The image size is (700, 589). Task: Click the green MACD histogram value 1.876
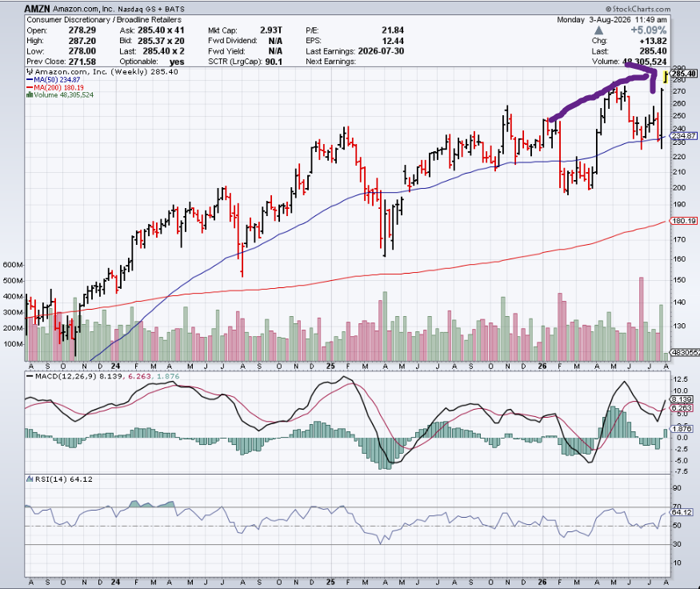(168, 376)
